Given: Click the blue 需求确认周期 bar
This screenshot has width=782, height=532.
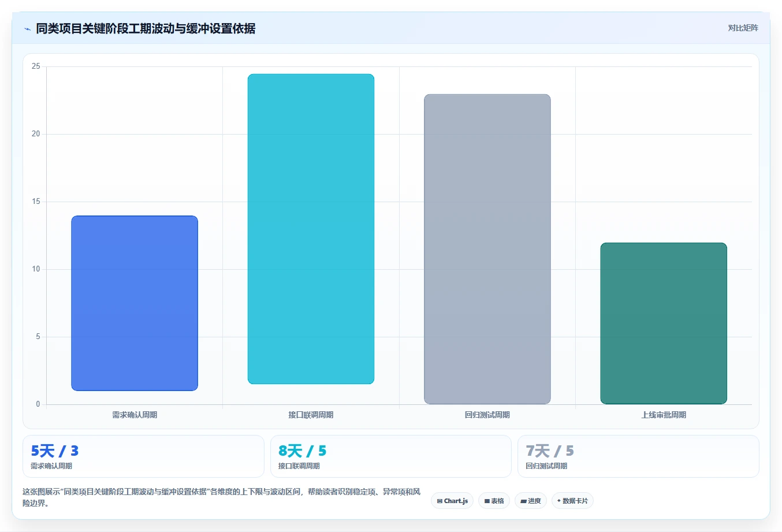Looking at the screenshot, I should tap(135, 303).
